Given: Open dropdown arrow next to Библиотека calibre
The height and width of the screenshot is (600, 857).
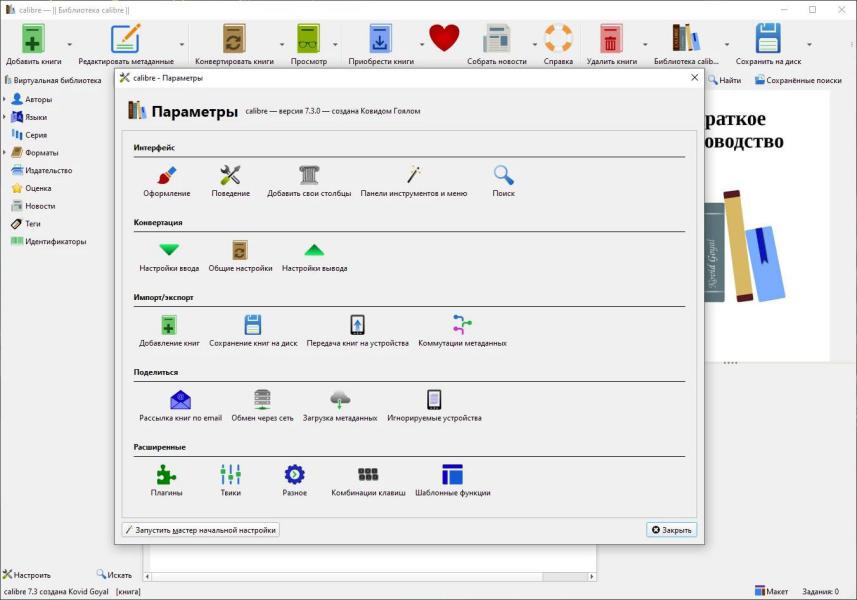Looking at the screenshot, I should [726, 44].
